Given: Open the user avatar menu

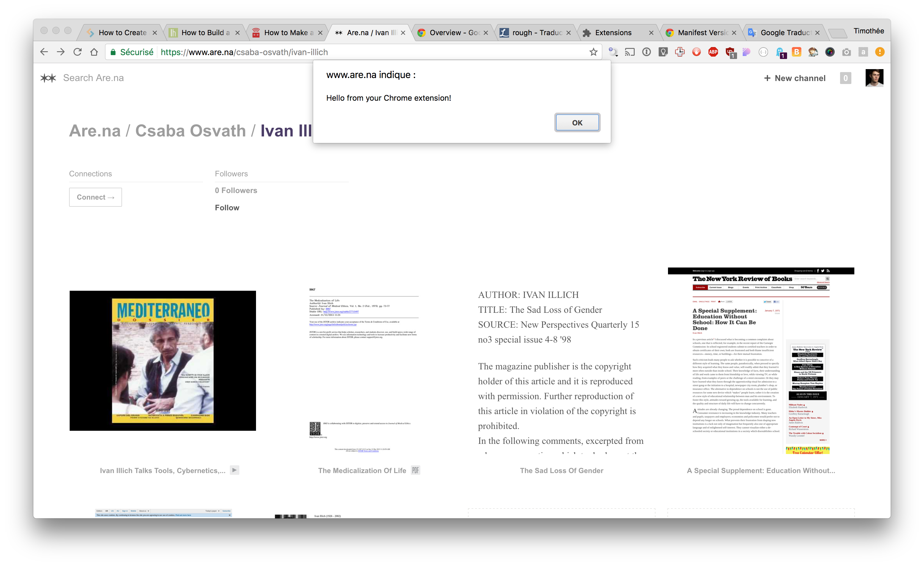Looking at the screenshot, I should [875, 78].
